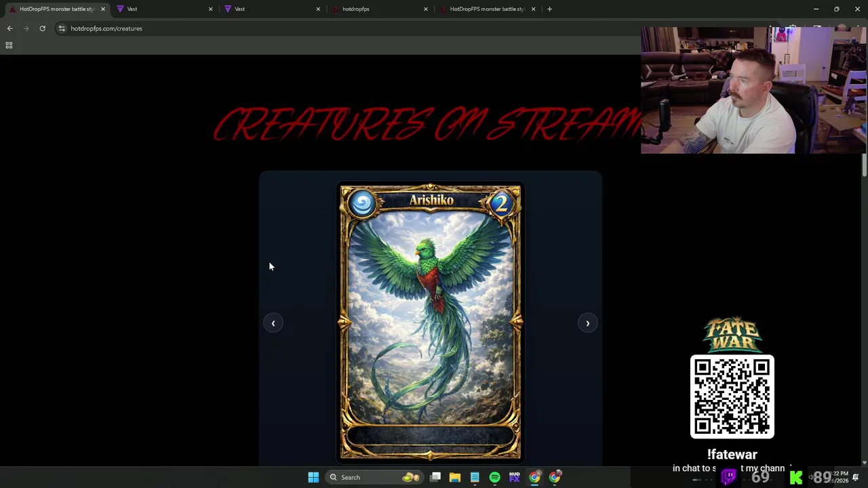This screenshot has width=868, height=488.
Task: Click the Arishiko card name
Action: pyautogui.click(x=431, y=200)
